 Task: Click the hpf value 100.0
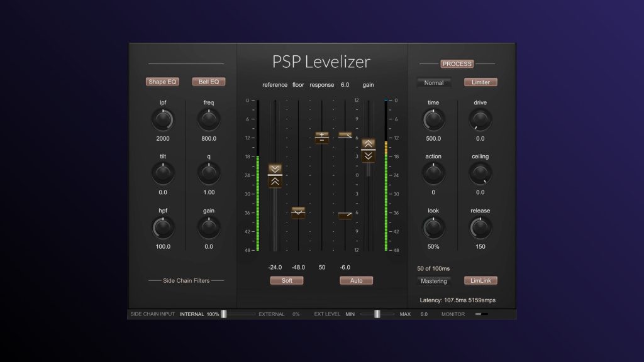tap(163, 246)
